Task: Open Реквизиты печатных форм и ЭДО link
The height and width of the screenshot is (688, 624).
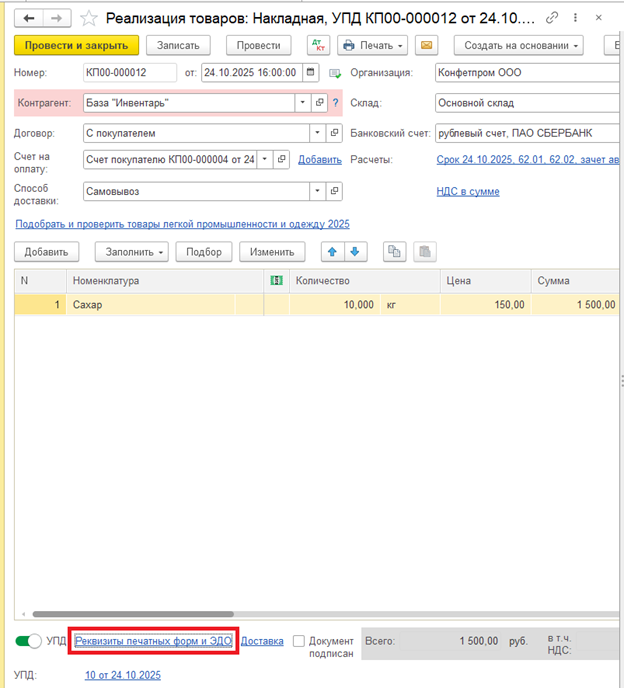Action: tap(154, 641)
